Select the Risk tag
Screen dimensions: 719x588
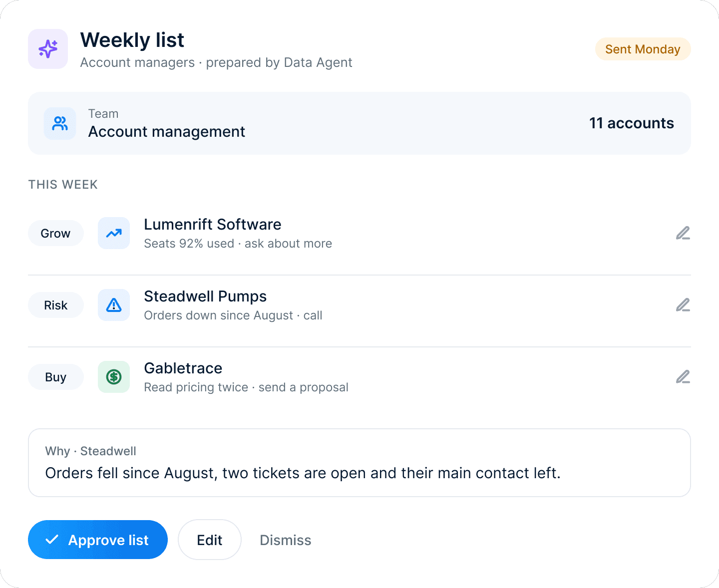(55, 305)
